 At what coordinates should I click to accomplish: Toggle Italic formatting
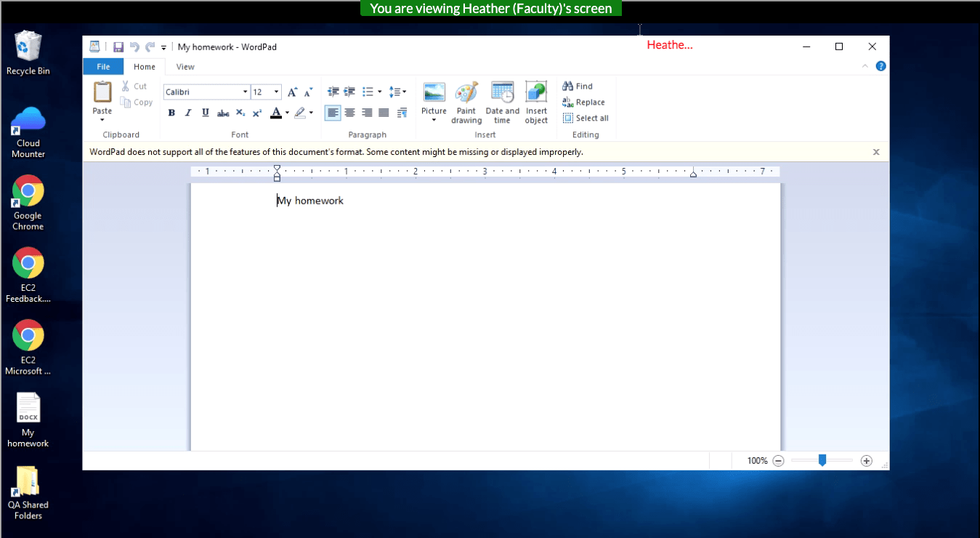188,113
